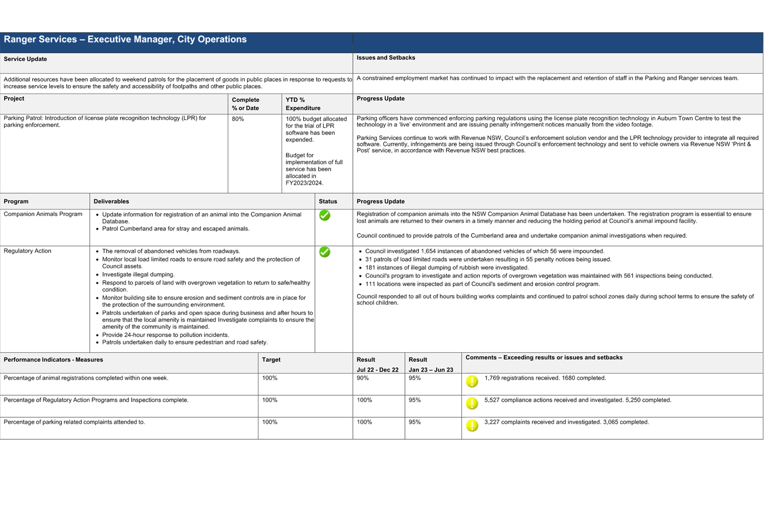Viewport: 765px width, 532px height.
Task: Click 'Comments – Exceeding results or issues and setbacks' header
Action: tap(544, 358)
